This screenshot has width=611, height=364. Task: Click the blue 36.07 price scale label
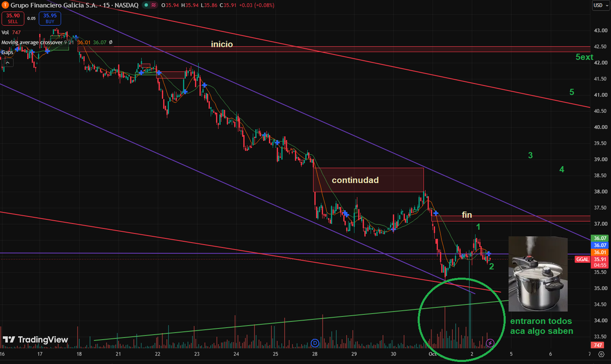(599, 245)
